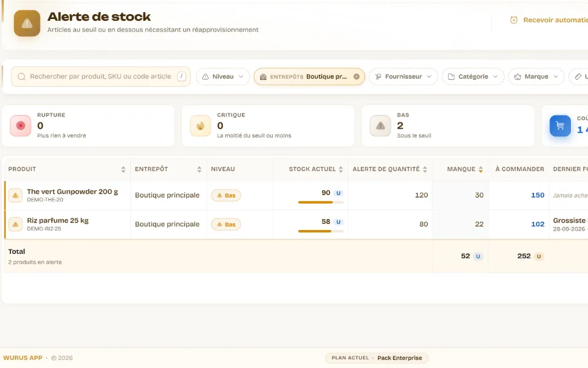Clear the Entrepôts filter with the x
The height and width of the screenshot is (368, 588).
[x=356, y=77]
